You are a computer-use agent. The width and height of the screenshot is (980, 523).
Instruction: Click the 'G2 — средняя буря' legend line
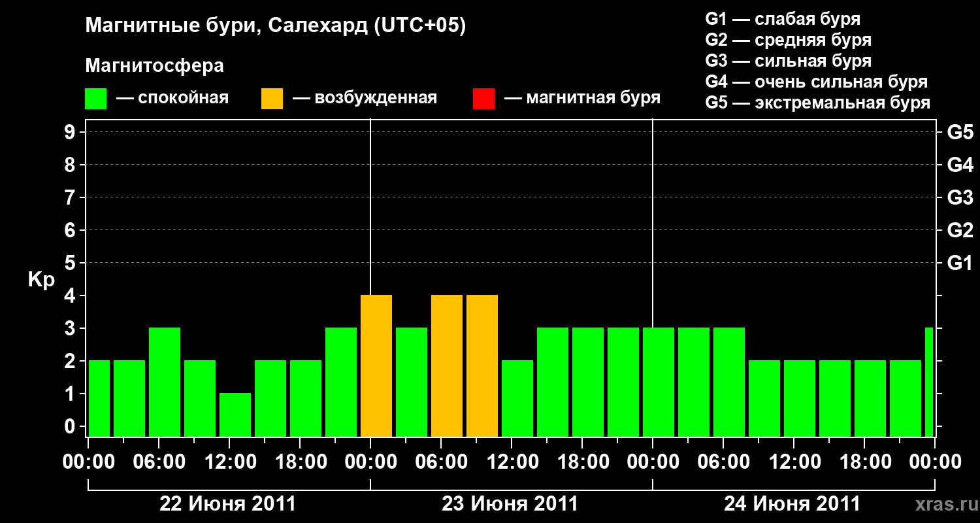point(788,40)
